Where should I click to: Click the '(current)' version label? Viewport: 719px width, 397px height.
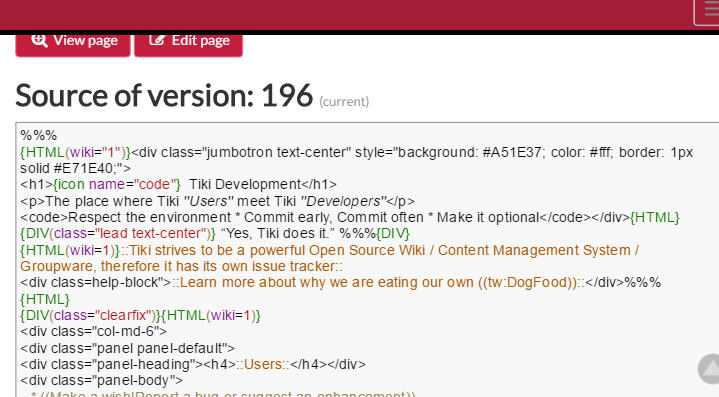click(x=344, y=101)
